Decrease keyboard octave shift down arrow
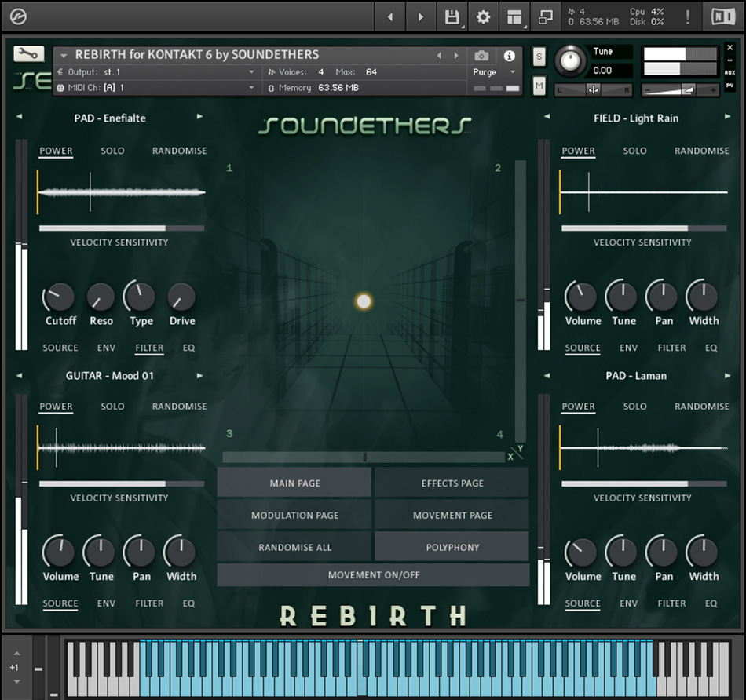746x700 pixels. [16, 681]
